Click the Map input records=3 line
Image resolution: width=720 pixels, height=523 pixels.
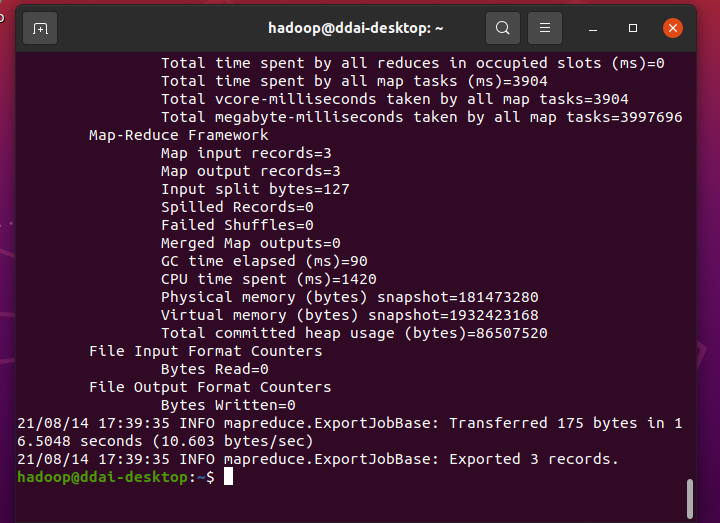(x=246, y=153)
